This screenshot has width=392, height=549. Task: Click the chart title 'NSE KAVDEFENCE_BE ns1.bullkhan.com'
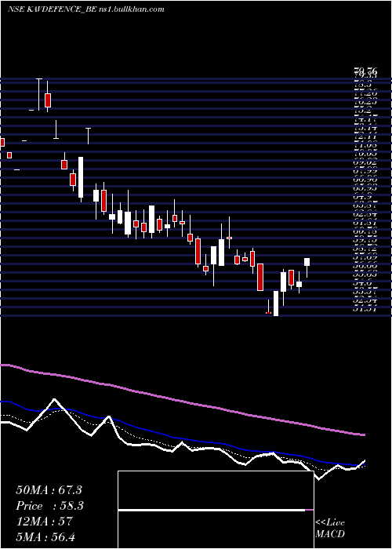tap(86, 9)
